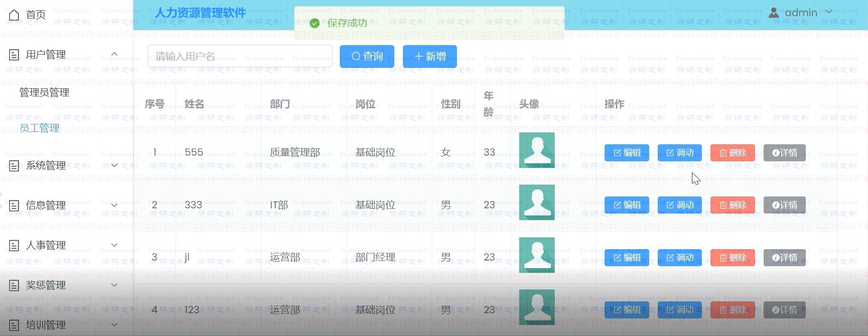Viewport: 868px width, 336px height.
Task: Focus the 请输入用户名 search field
Action: coord(240,56)
